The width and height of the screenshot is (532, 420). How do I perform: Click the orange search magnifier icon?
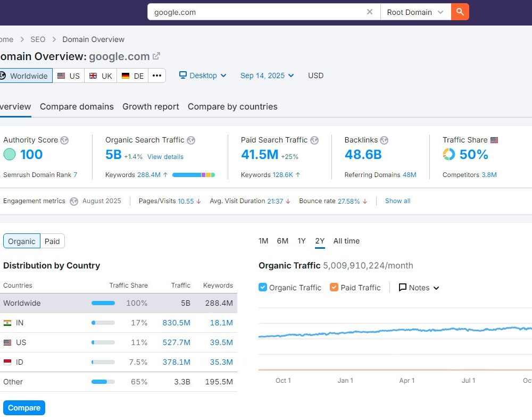pyautogui.click(x=460, y=12)
